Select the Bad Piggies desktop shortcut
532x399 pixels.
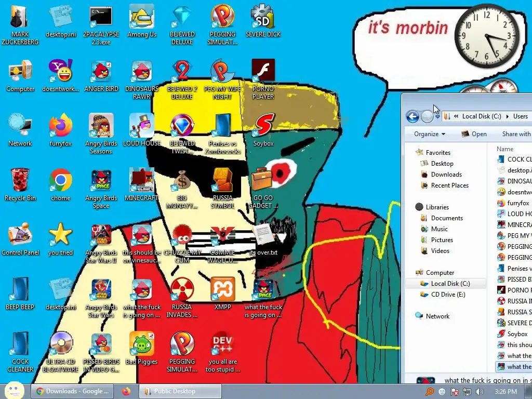[142, 349]
